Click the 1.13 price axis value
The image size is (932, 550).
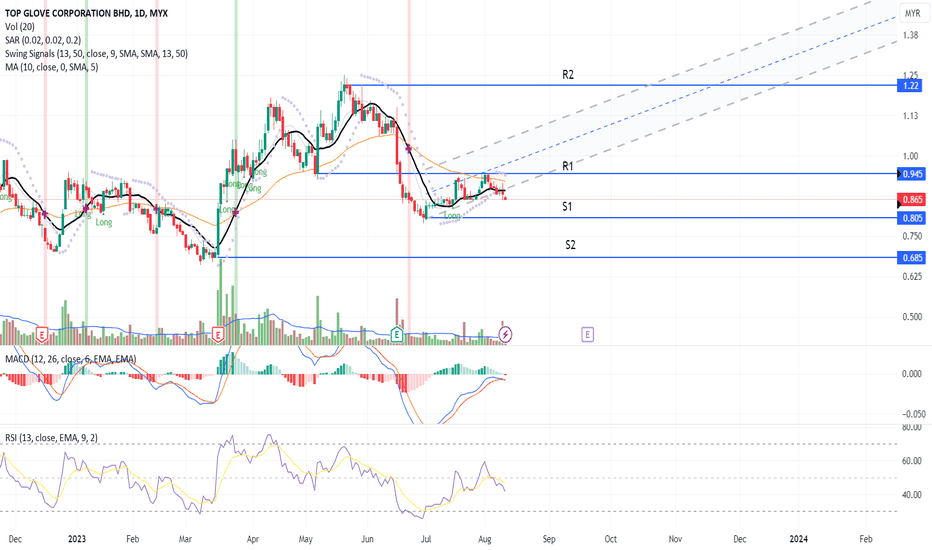(910, 116)
